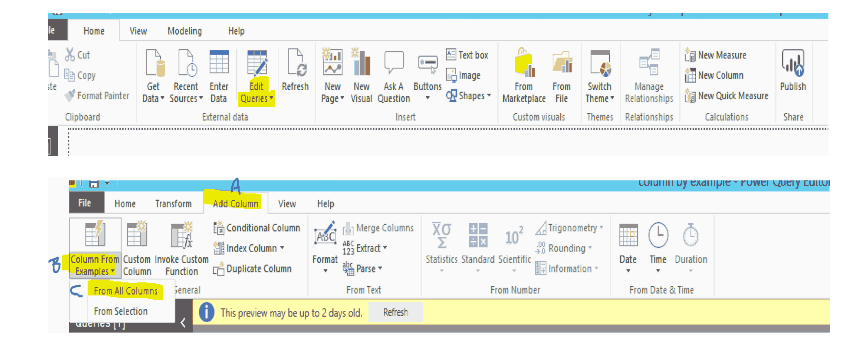Click the Time clock icon
Image resolution: width=868 pixels, height=347 pixels.
coord(658,235)
